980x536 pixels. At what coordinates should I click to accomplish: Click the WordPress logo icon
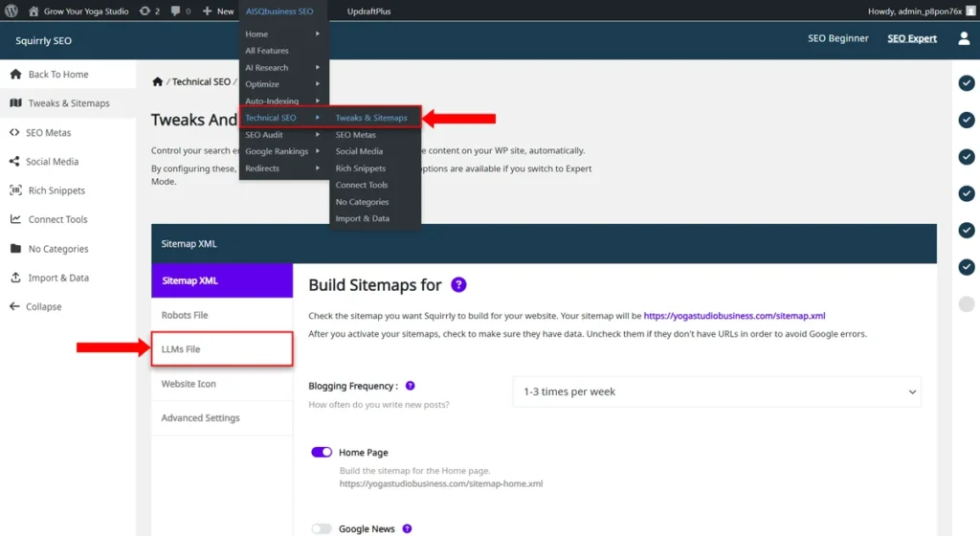pos(11,11)
